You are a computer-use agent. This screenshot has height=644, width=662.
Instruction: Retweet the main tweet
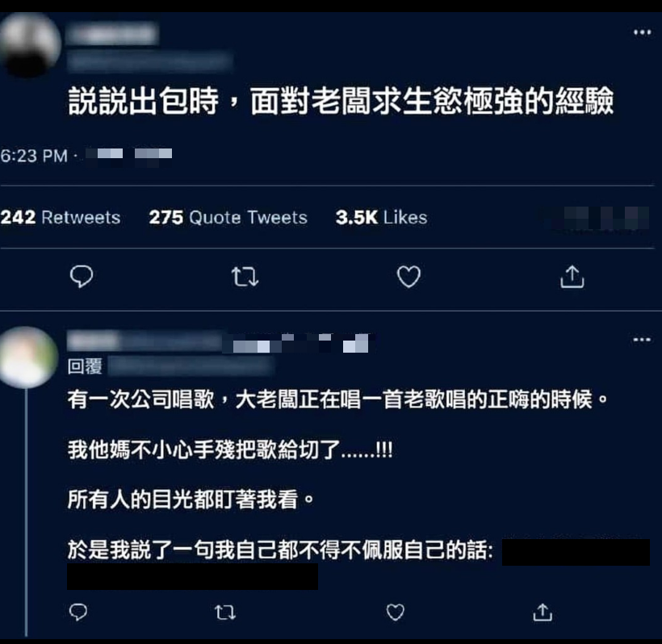(x=245, y=277)
